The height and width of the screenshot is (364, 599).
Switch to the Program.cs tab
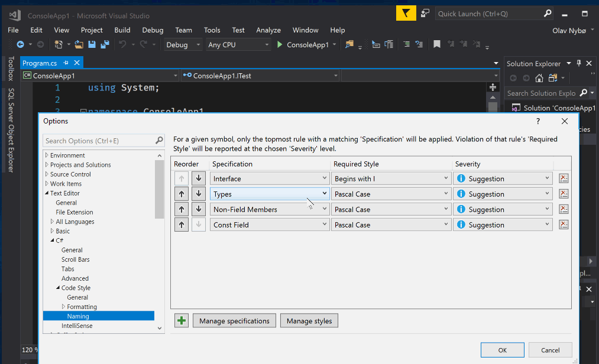[x=38, y=63]
